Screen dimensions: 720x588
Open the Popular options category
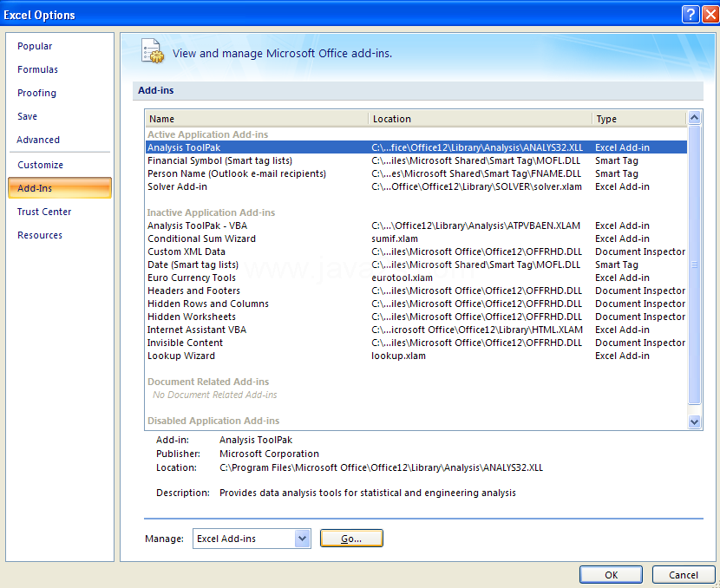pos(35,46)
